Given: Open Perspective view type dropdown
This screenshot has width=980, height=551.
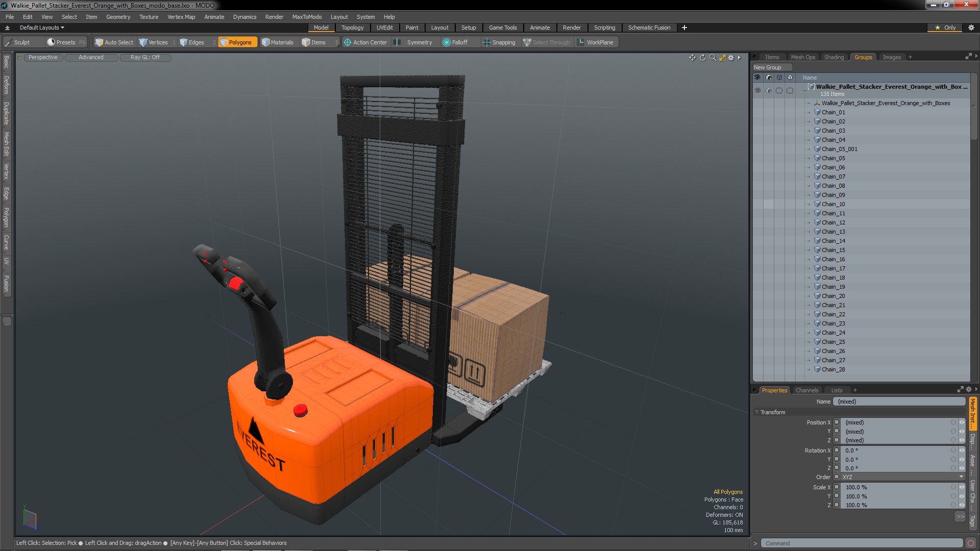Looking at the screenshot, I should [x=43, y=58].
